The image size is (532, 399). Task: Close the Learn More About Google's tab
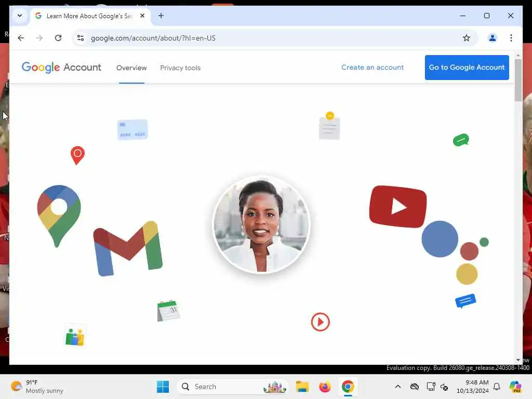[142, 16]
